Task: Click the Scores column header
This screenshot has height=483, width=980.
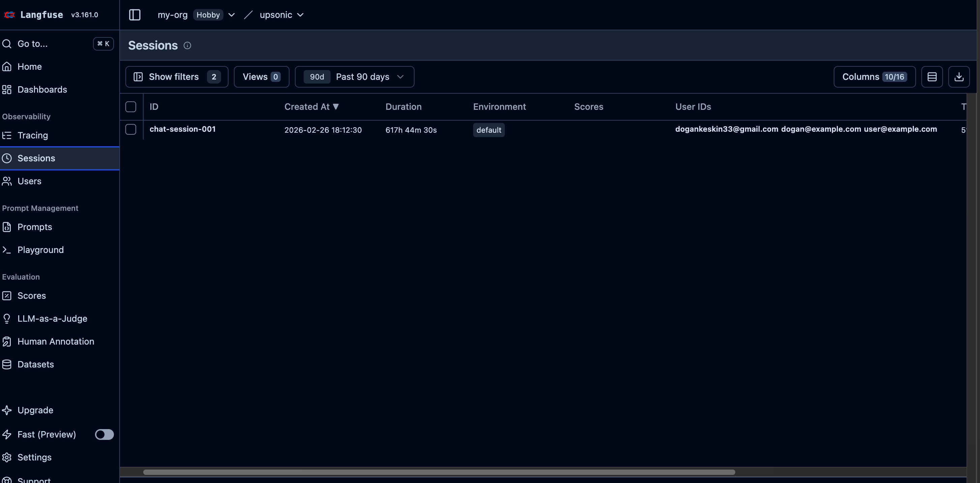Action: coord(588,107)
